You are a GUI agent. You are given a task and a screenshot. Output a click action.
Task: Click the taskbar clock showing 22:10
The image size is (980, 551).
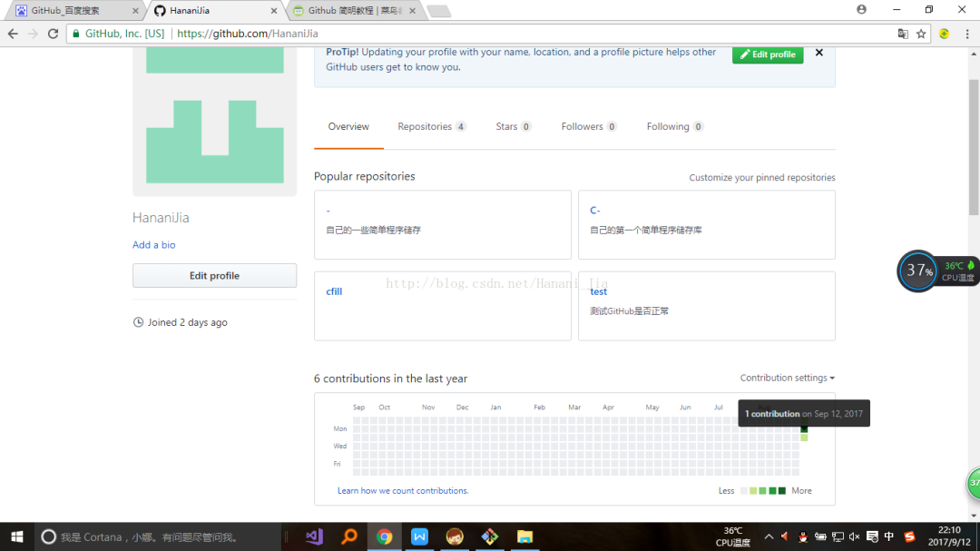point(949,536)
